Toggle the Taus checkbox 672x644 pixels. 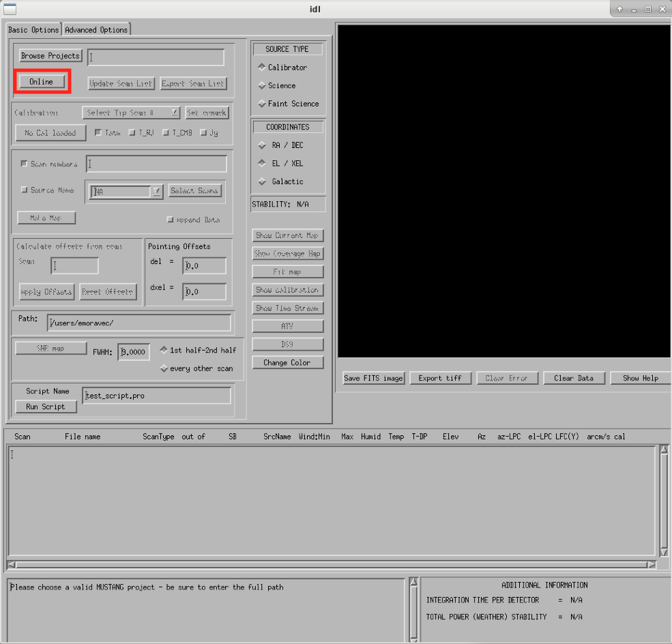pos(98,133)
